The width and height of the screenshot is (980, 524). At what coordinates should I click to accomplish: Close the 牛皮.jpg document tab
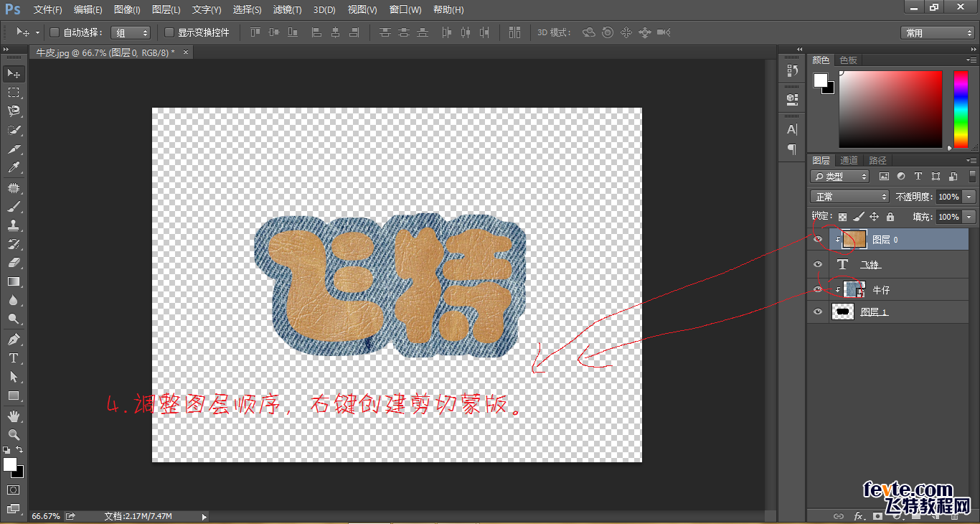coord(186,52)
